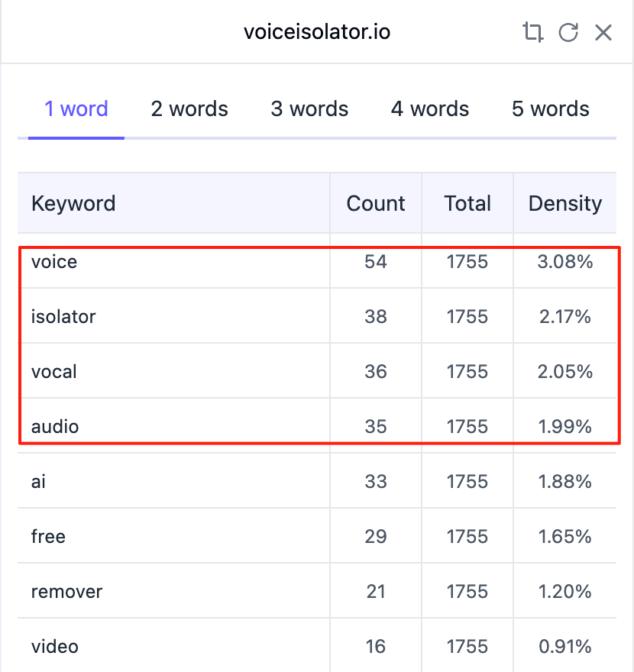The image size is (634, 672).
Task: Click the 'free' keyword entry
Action: pos(48,536)
